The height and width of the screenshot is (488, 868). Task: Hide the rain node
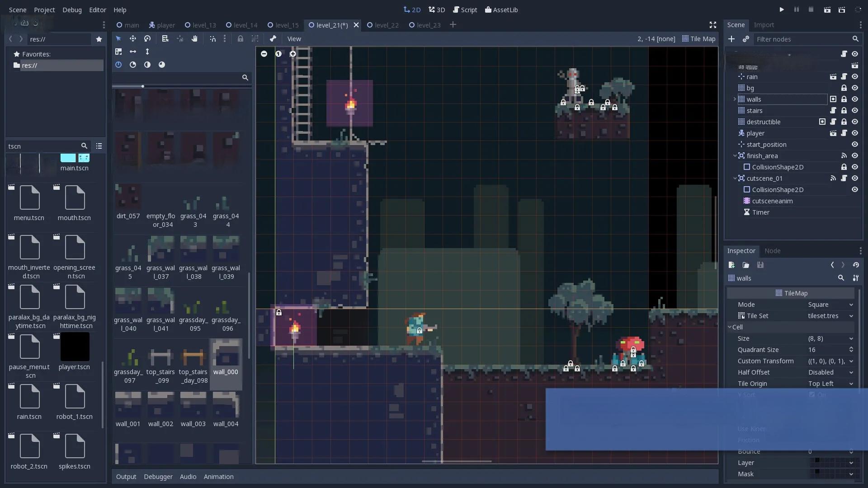(x=855, y=77)
